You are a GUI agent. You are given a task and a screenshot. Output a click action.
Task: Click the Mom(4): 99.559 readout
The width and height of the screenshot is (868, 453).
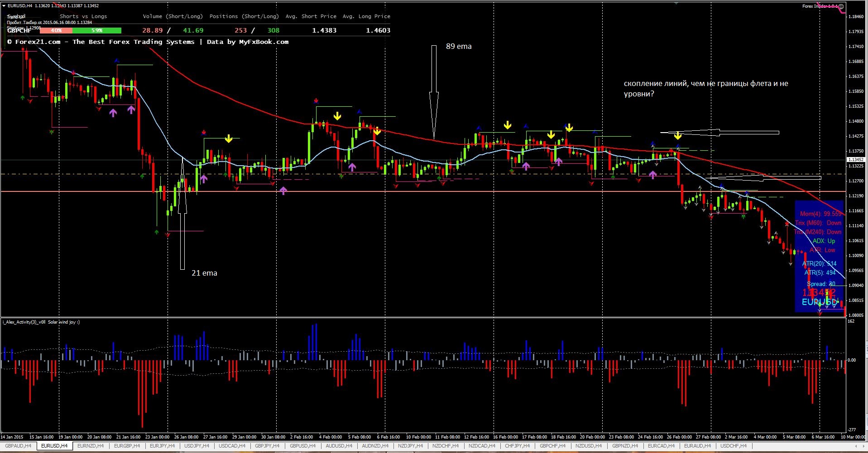pos(820,214)
